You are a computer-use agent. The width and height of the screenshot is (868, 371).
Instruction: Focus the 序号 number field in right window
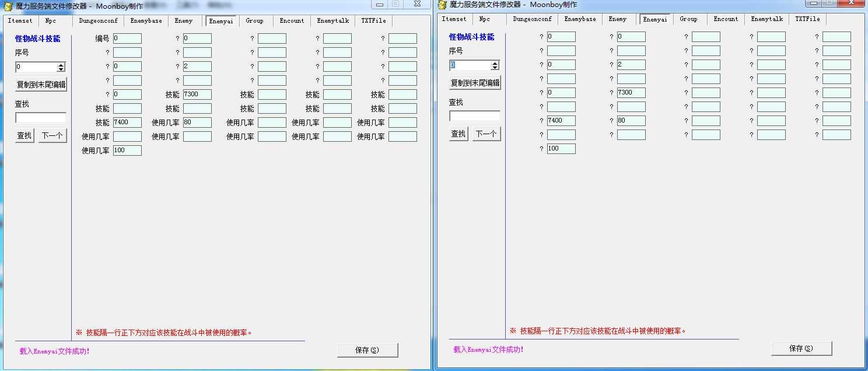coord(470,65)
